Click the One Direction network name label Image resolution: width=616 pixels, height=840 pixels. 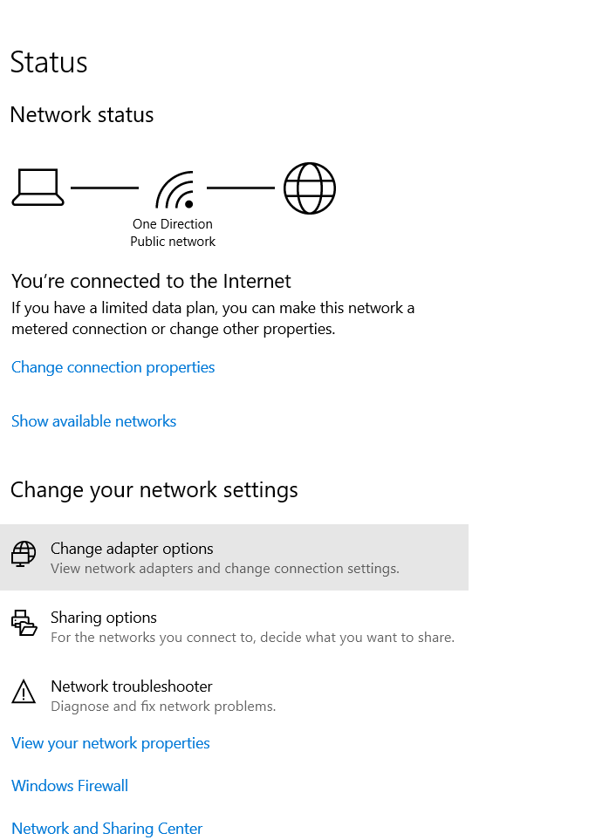click(x=173, y=224)
